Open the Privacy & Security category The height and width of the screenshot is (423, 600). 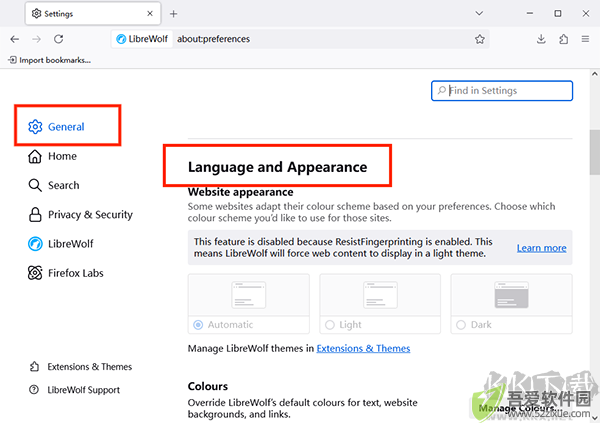coord(80,215)
